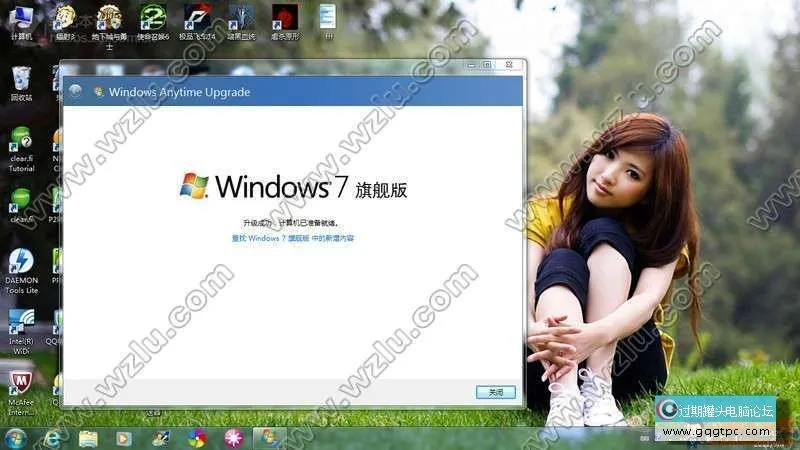The image size is (800, 450).
Task: Open the Intel(R) WiDi shortcut
Action: (21, 332)
